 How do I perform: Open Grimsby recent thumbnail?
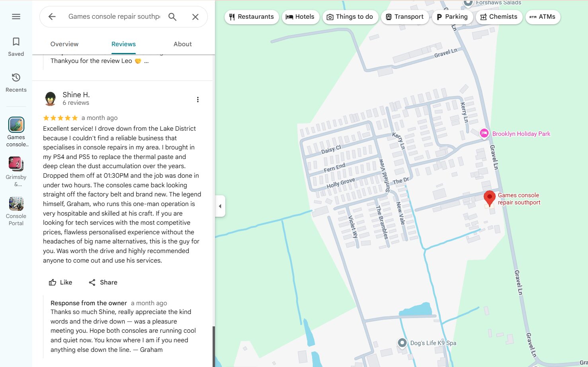pos(16,164)
